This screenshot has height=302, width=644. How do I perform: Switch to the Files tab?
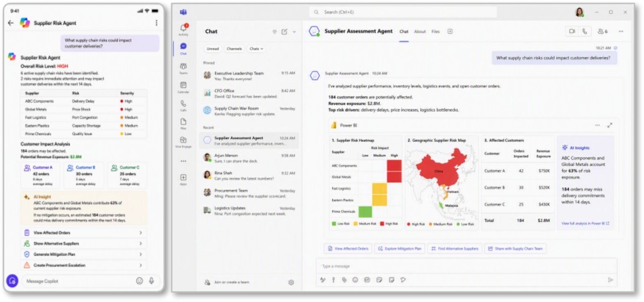coord(436,32)
